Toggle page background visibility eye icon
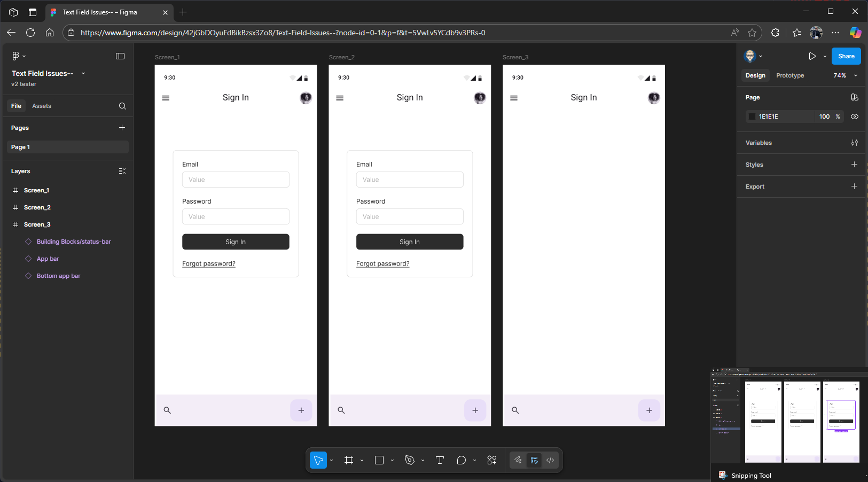Screen dimensions: 868x482 855,116
